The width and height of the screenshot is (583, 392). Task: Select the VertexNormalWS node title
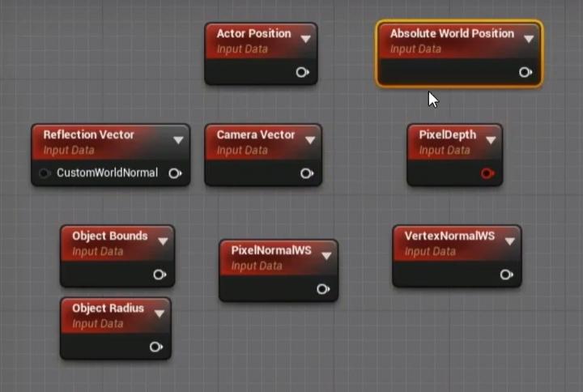pos(450,236)
